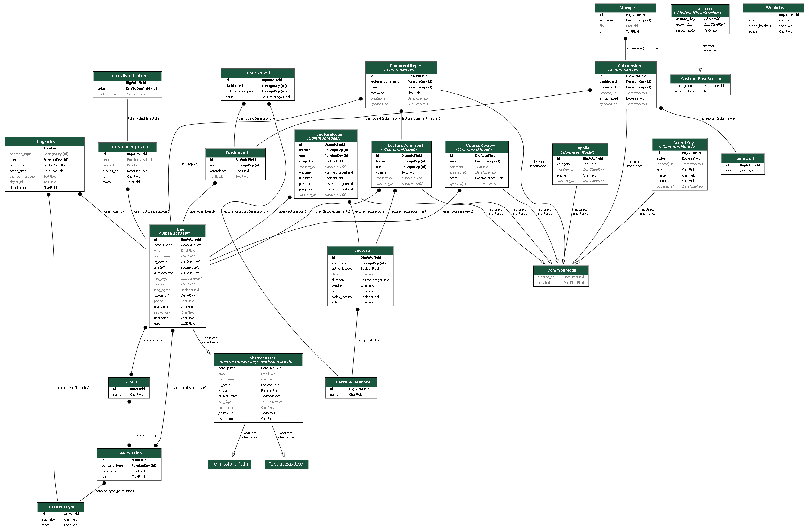Click the 'homework (submission)' edge label
The image size is (809, 532).
tap(718, 118)
